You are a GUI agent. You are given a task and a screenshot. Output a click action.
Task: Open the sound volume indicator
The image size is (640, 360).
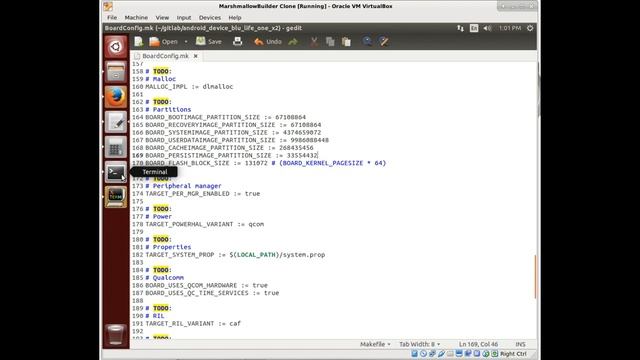pyautogui.click(x=487, y=28)
